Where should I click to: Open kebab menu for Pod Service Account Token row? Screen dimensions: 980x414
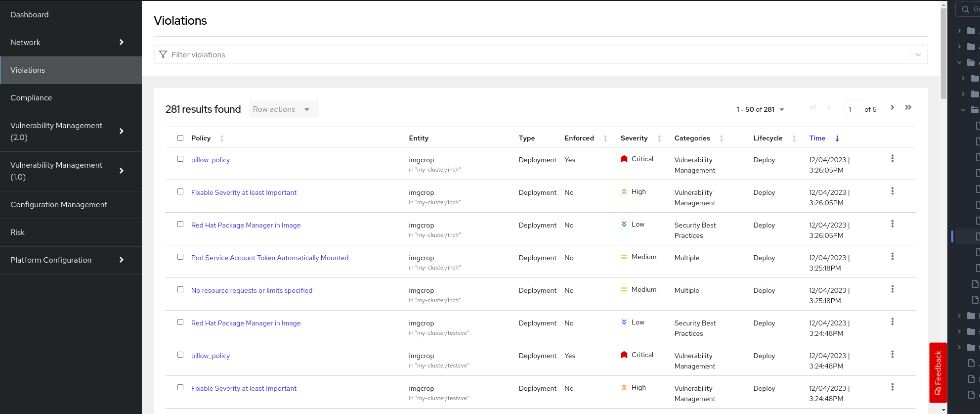click(x=892, y=256)
